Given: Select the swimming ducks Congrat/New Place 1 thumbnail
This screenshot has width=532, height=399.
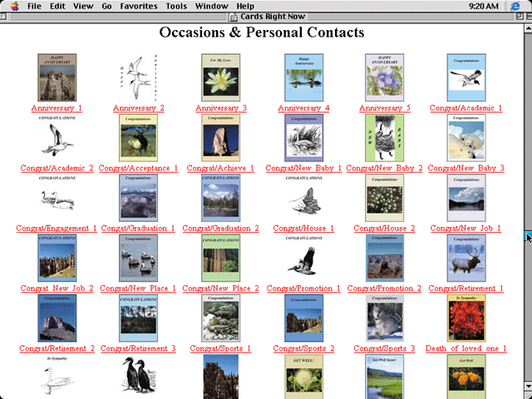Looking at the screenshot, I should 139,258.
